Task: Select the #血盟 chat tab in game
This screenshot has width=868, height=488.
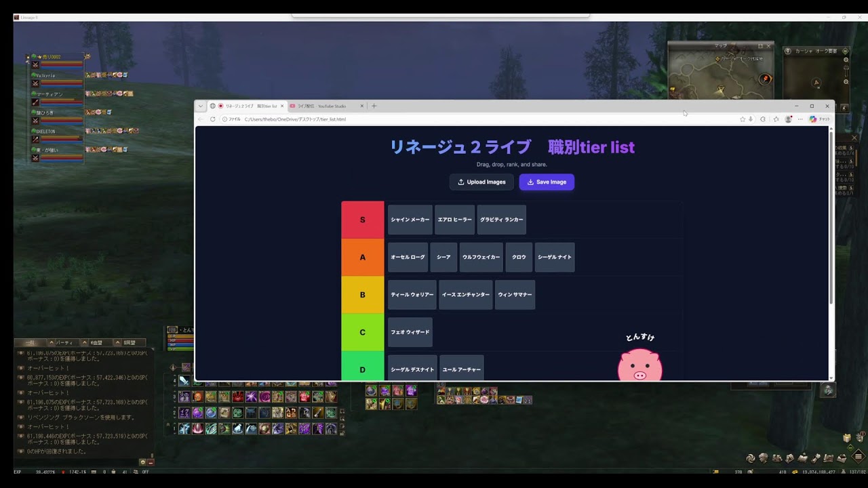Action: click(x=97, y=343)
